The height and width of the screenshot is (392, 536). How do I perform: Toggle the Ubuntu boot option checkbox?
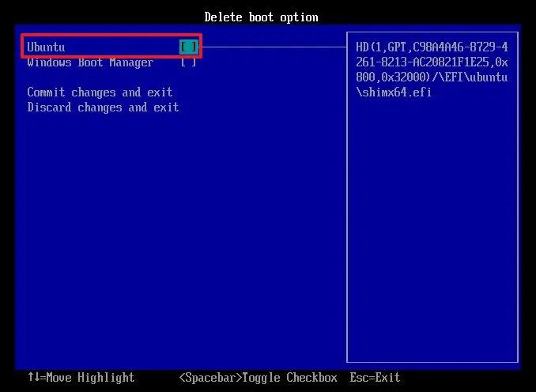coord(189,47)
